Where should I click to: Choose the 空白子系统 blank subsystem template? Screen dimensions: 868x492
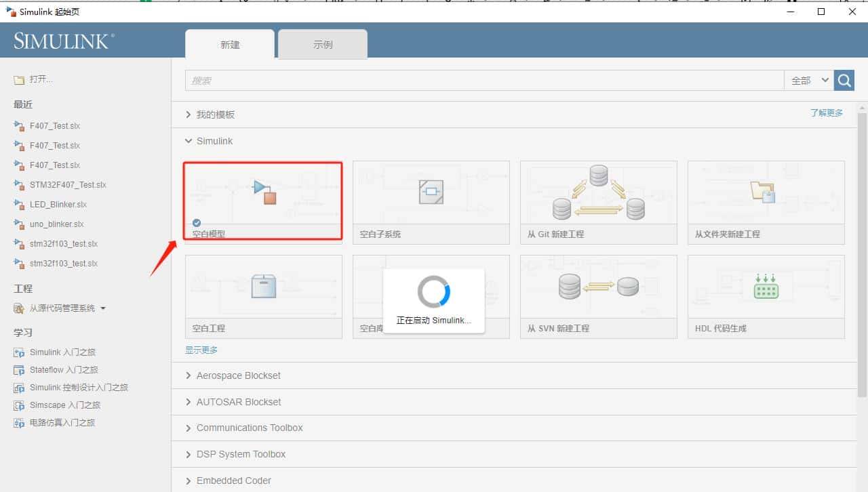431,202
